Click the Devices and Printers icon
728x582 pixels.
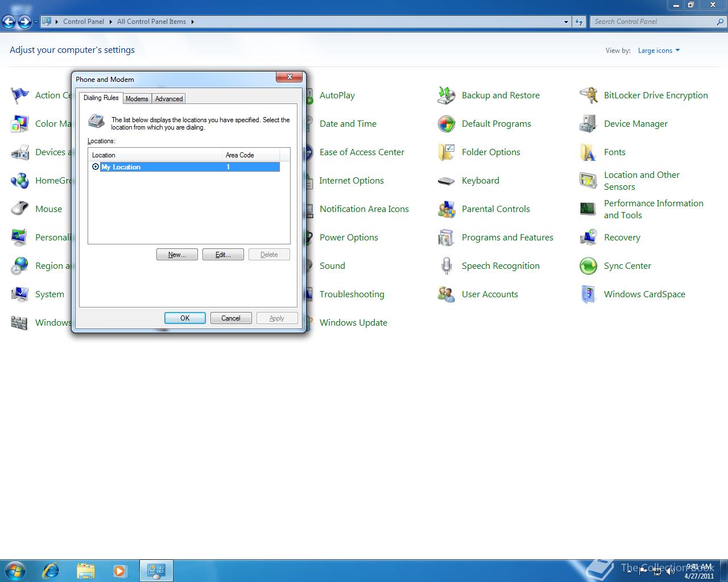20,152
